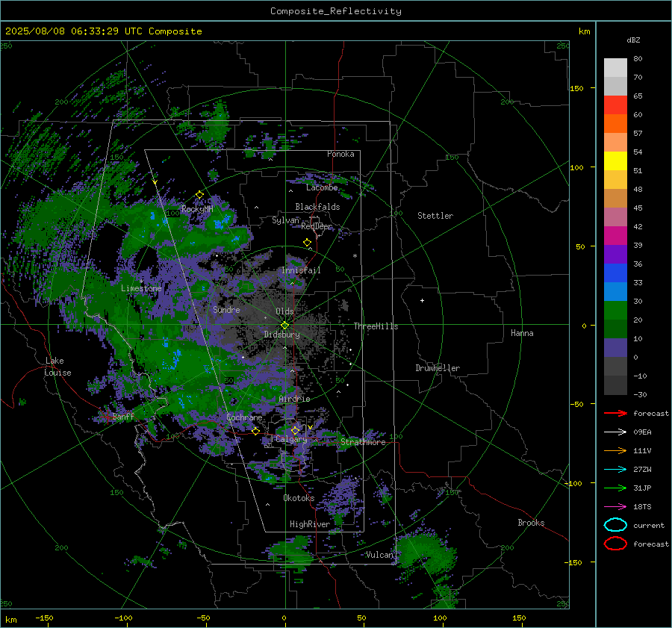
Task: Select the light gray 70-80 dBZ color band
Action: tap(615, 68)
